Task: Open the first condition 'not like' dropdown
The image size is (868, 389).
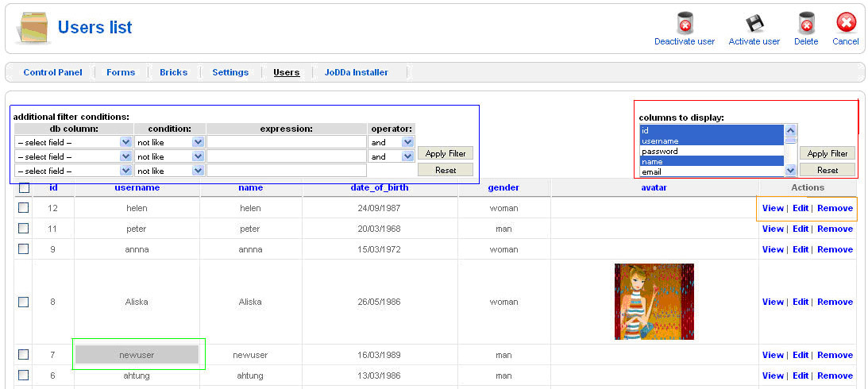Action: 169,142
